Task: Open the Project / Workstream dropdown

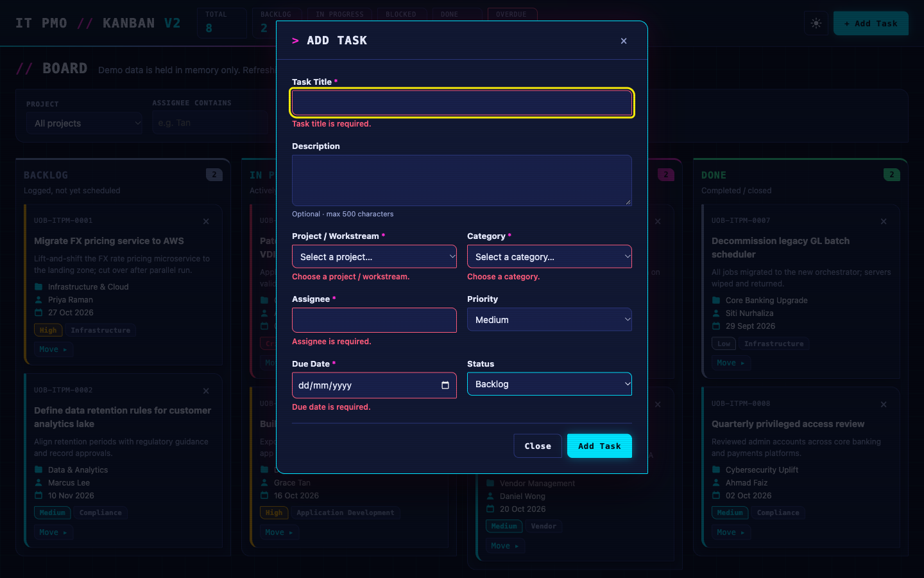Action: click(x=374, y=256)
